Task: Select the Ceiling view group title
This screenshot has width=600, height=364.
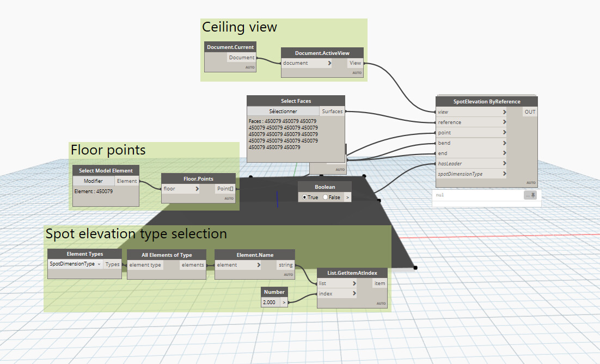Action: (240, 27)
